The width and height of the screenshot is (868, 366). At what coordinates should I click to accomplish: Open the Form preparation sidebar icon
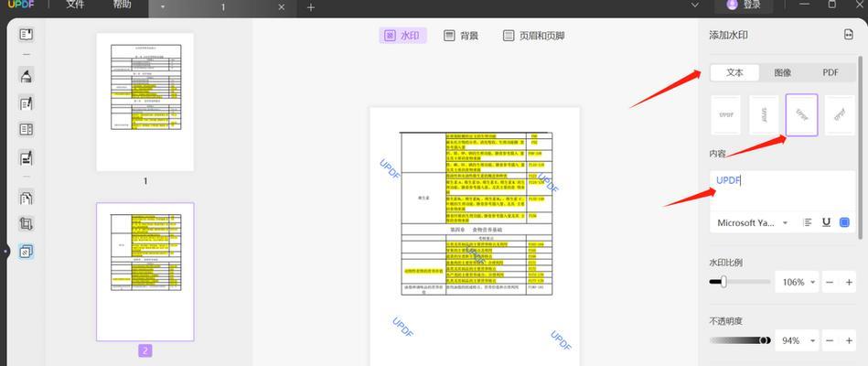click(26, 130)
